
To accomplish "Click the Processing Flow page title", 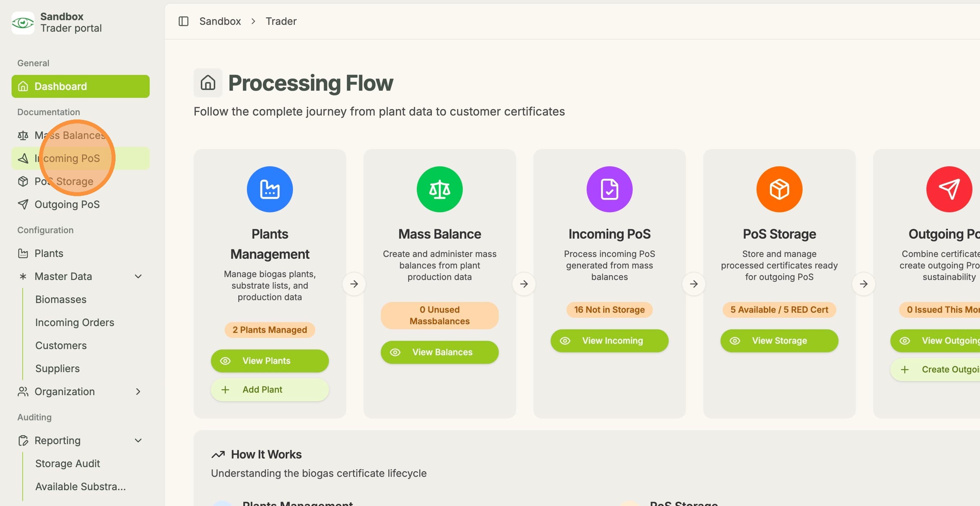I will 311,83.
